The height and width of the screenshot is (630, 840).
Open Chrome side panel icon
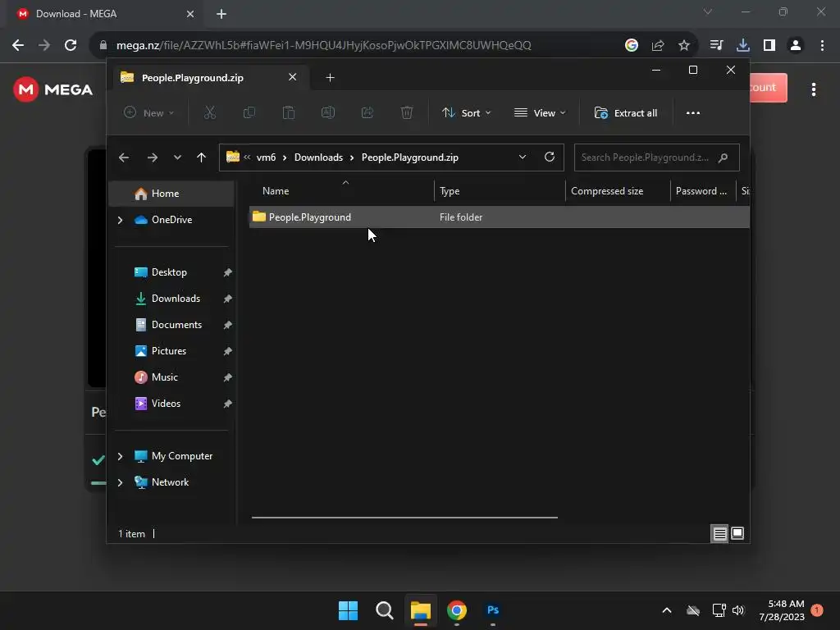click(x=769, y=45)
